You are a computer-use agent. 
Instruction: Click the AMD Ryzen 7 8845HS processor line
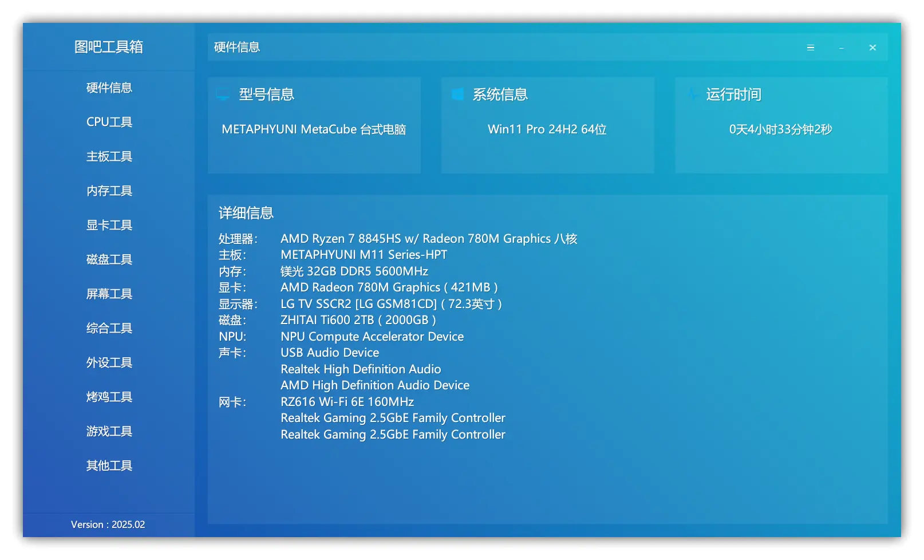coord(429,239)
